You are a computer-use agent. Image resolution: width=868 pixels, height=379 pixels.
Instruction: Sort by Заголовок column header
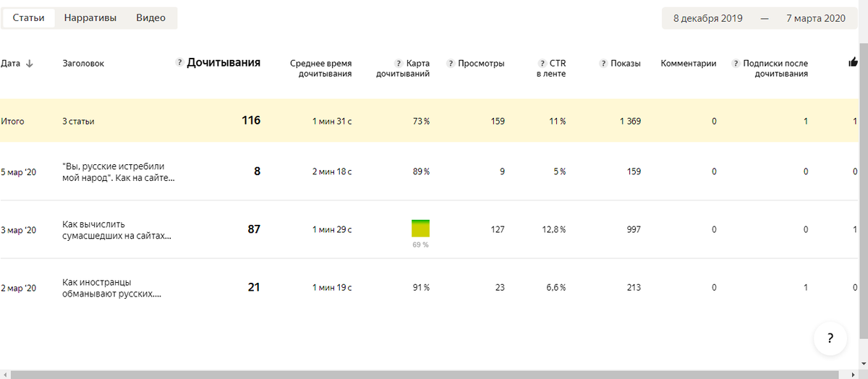(x=83, y=64)
